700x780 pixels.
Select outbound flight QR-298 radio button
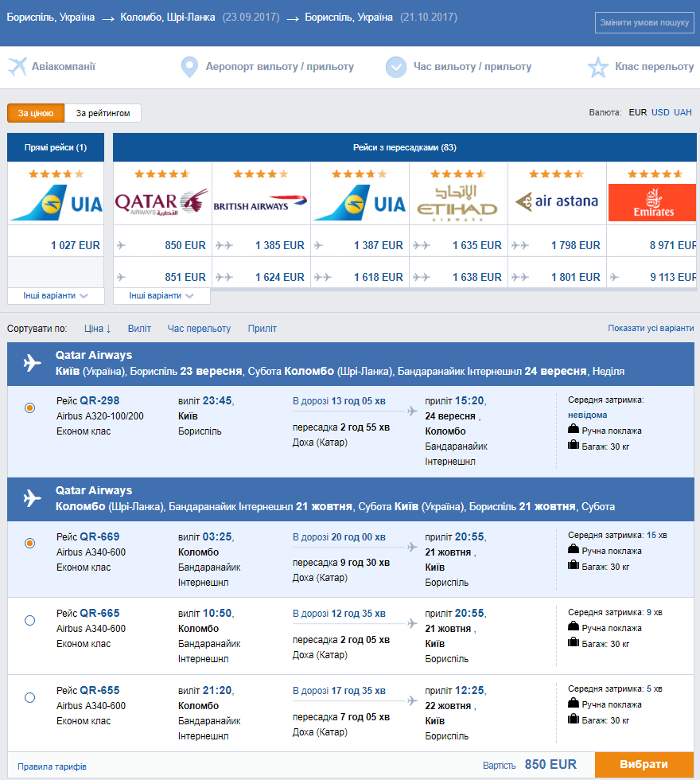(30, 408)
